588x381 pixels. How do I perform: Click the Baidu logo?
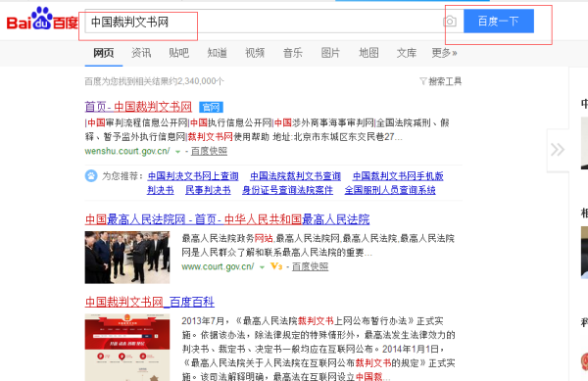(42, 19)
